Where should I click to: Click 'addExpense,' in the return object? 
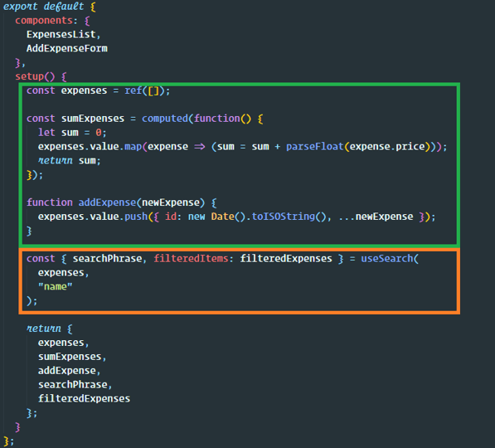click(x=70, y=371)
